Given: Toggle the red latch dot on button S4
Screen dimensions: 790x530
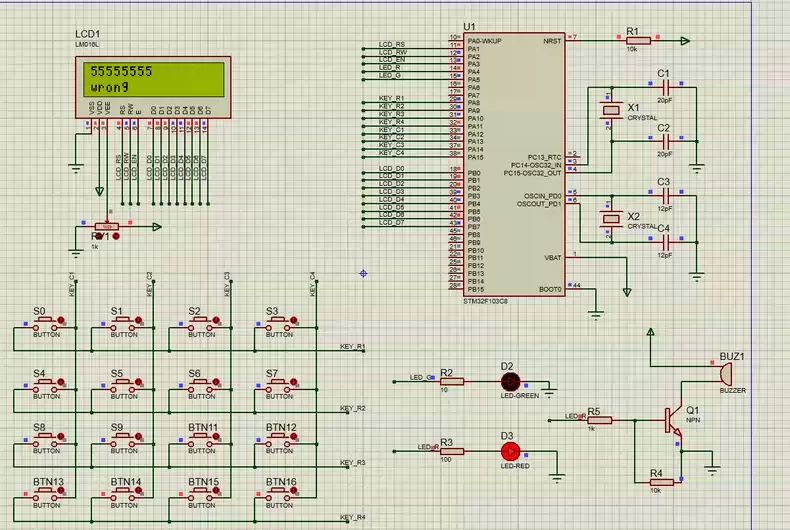Looking at the screenshot, I should [61, 382].
